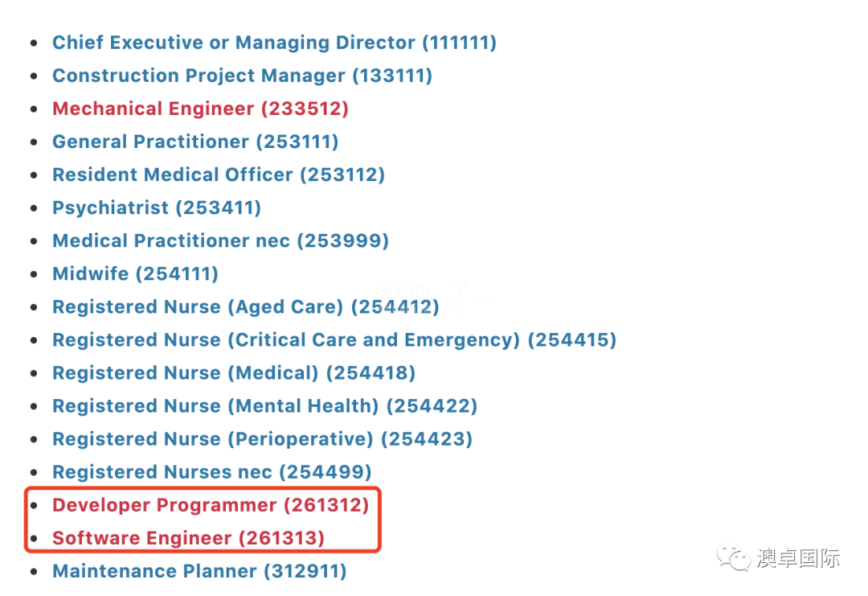Select General Practitioner (253111) link
The image size is (868, 596).
[x=195, y=142]
